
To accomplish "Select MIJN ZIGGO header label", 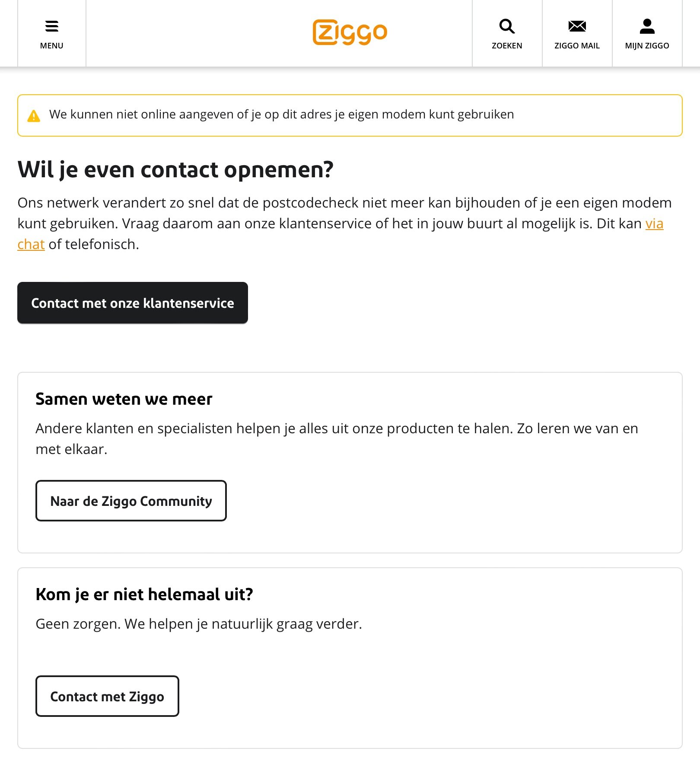I will [647, 46].
